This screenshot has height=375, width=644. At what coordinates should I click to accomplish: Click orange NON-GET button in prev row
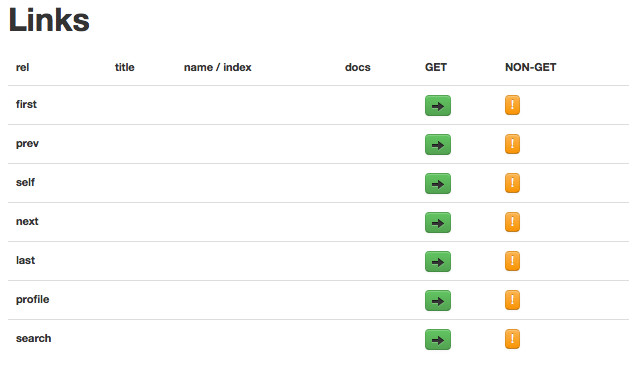coord(512,144)
